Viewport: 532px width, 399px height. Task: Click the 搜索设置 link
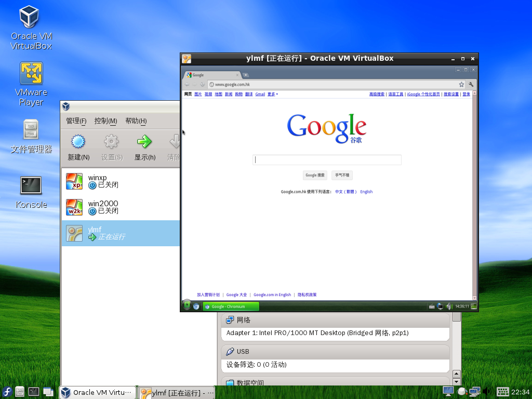(451, 94)
